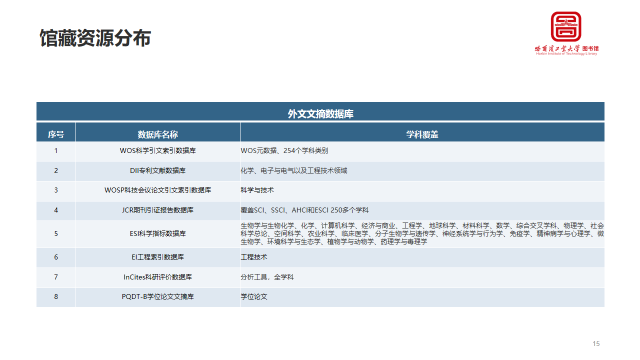Click the 学位论文 coverage cell
Screen dimensions: 640x360
[422, 297]
